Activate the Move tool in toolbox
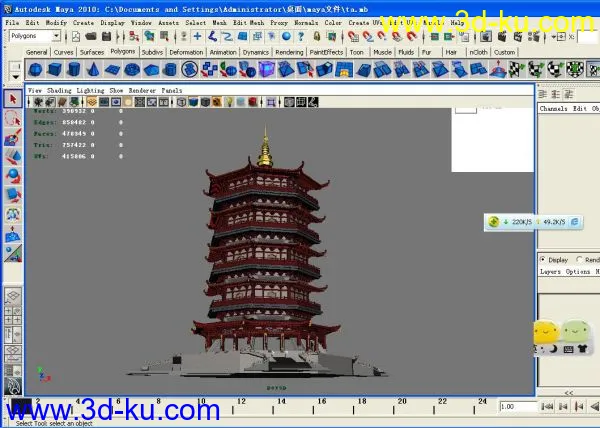600x428 pixels. (13, 156)
